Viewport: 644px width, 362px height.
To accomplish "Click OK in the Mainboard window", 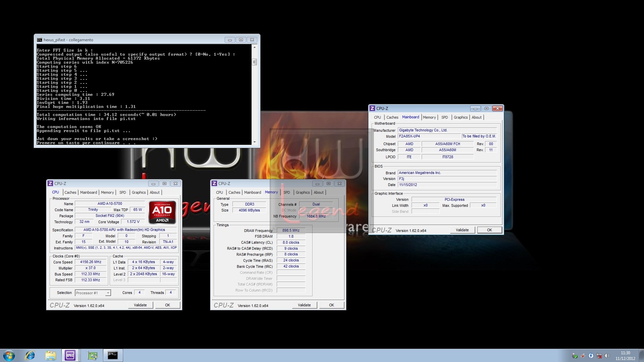I will (x=490, y=230).
